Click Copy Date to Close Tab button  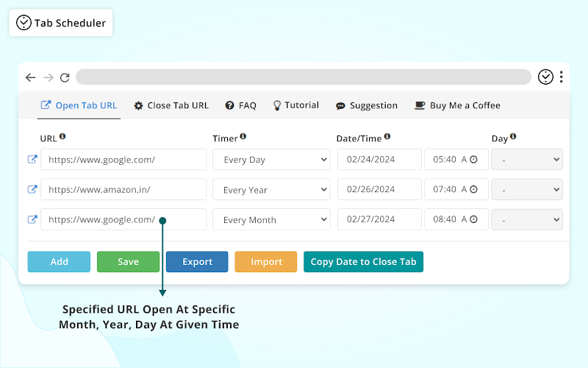(x=363, y=262)
